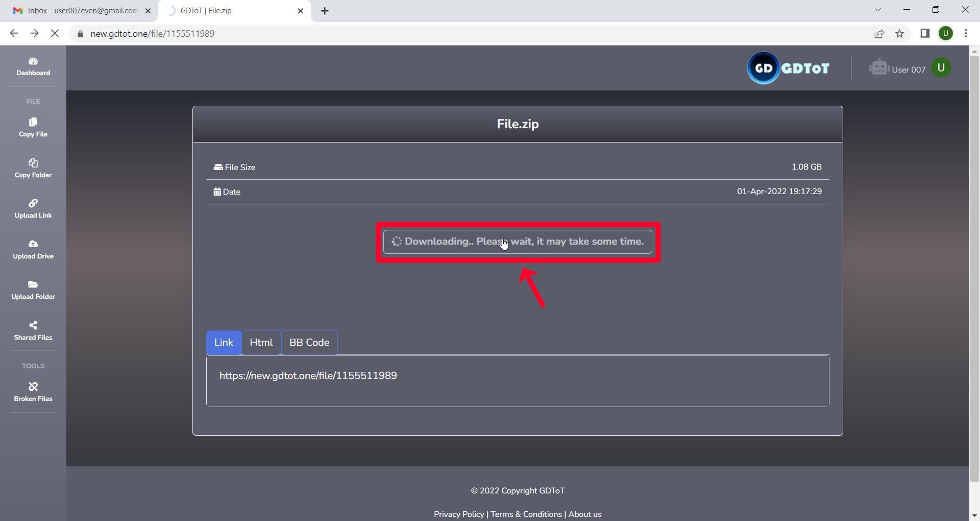
Task: Open Upload Drive sidebar item
Action: [33, 250]
